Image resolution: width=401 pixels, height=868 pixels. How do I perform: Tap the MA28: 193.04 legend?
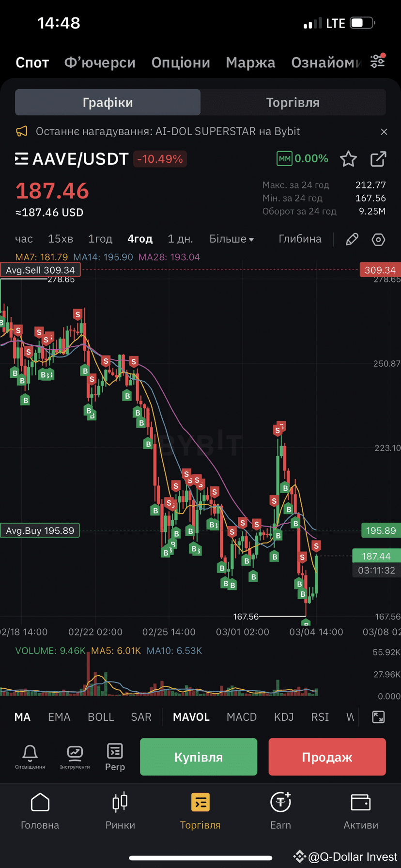click(169, 257)
